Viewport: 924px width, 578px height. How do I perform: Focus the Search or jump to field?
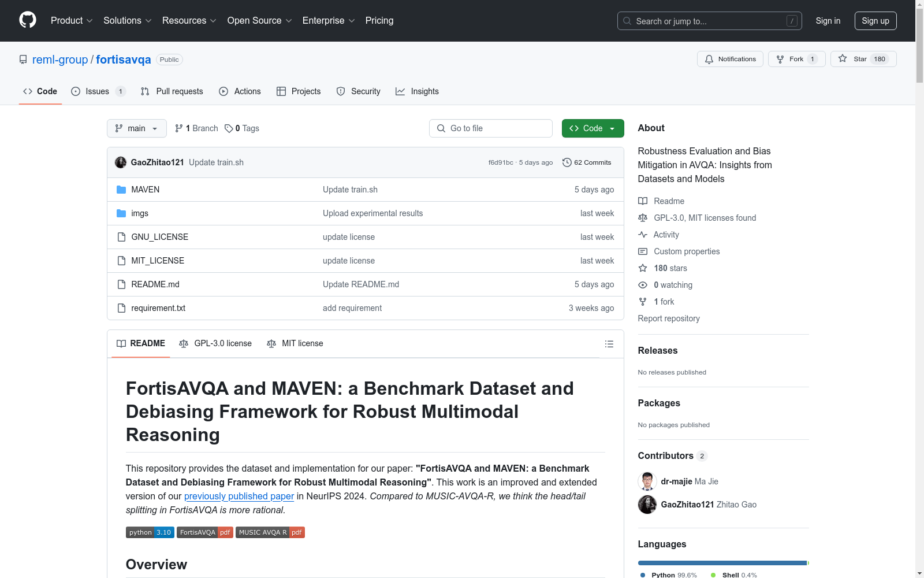710,21
